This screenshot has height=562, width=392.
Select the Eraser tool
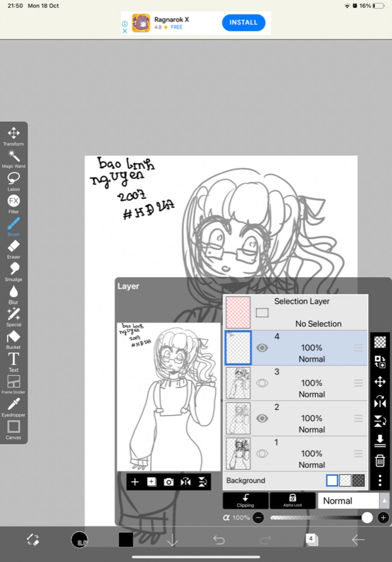13,249
